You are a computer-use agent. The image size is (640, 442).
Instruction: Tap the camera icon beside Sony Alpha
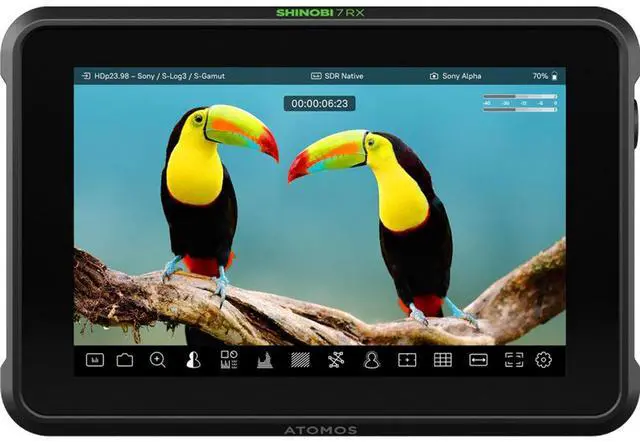(x=434, y=76)
